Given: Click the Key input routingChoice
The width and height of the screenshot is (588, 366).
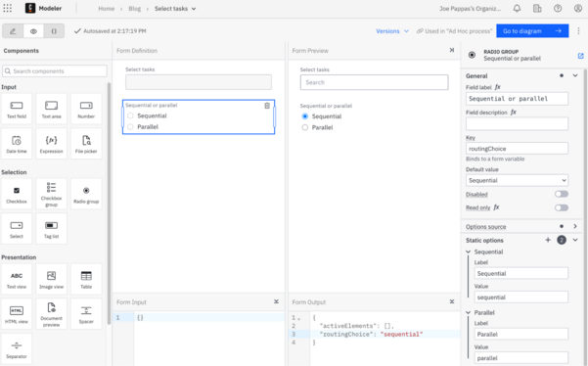Looking at the screenshot, I should coord(517,149).
